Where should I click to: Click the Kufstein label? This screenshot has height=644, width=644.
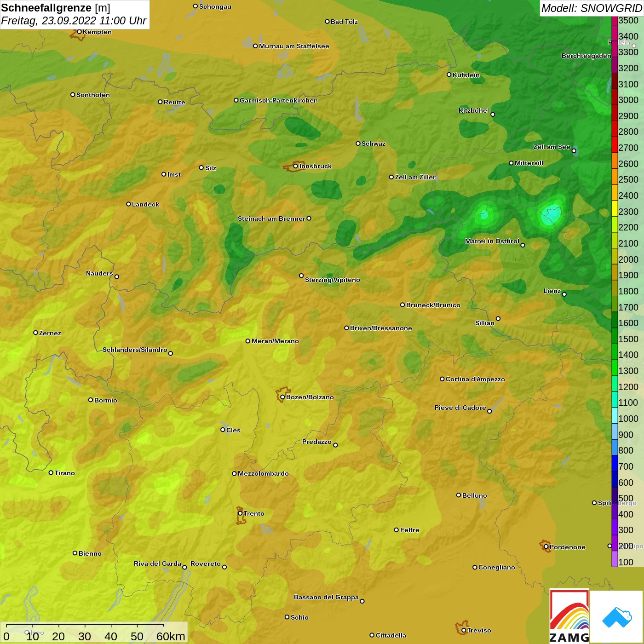point(466,75)
